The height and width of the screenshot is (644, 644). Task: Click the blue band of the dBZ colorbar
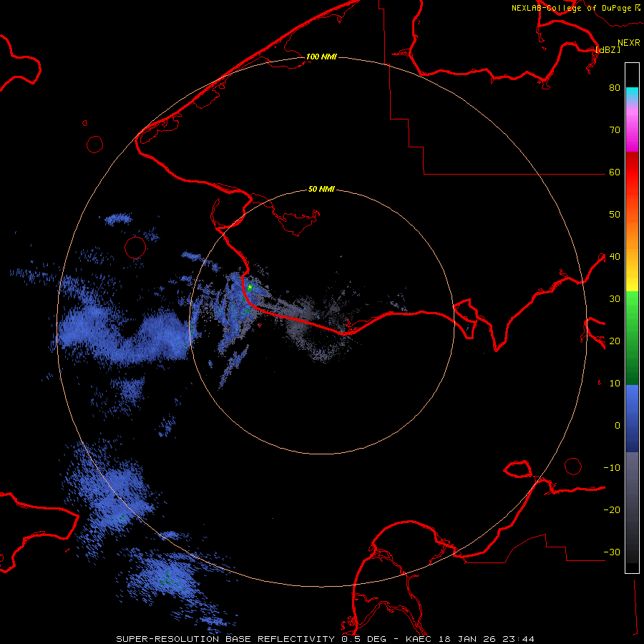632,419
